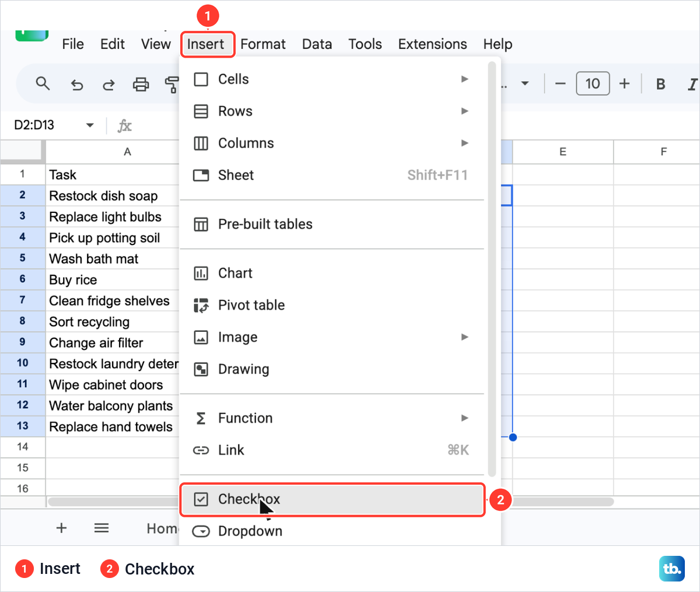Toggle Italic formatting button
The width and height of the screenshot is (700, 592).
click(x=692, y=84)
